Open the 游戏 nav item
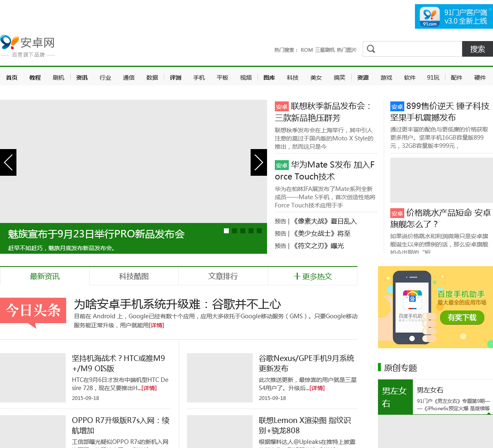Viewport: 493px width, 448px height. point(386,78)
